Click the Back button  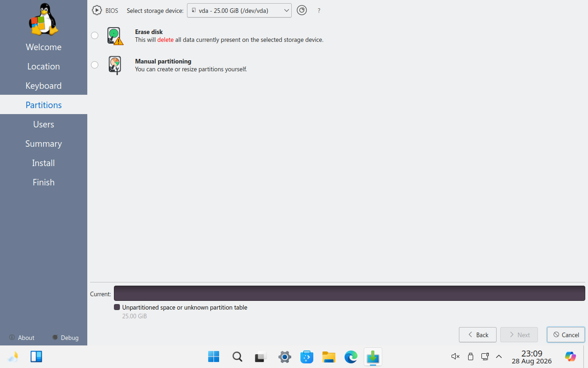tap(478, 335)
